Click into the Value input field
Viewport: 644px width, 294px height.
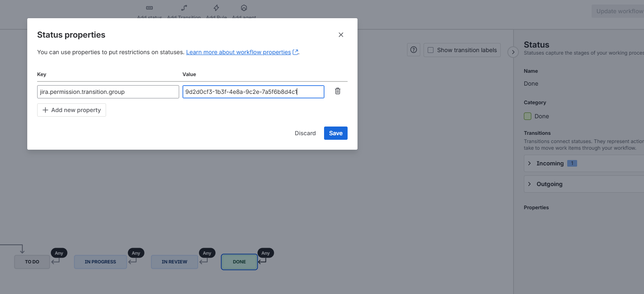point(253,92)
